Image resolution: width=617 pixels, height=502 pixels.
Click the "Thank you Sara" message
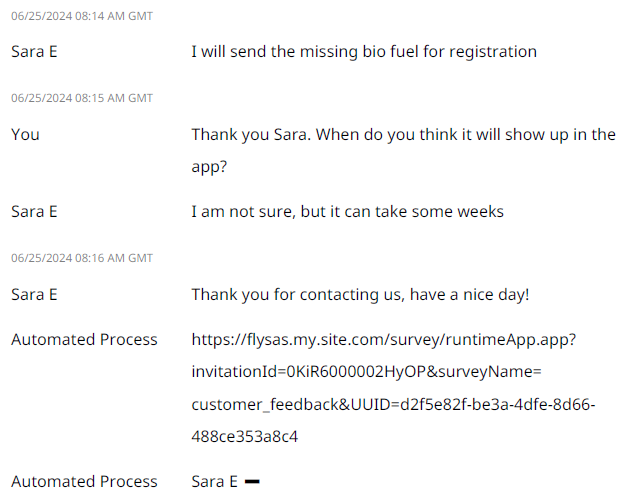[x=403, y=134]
